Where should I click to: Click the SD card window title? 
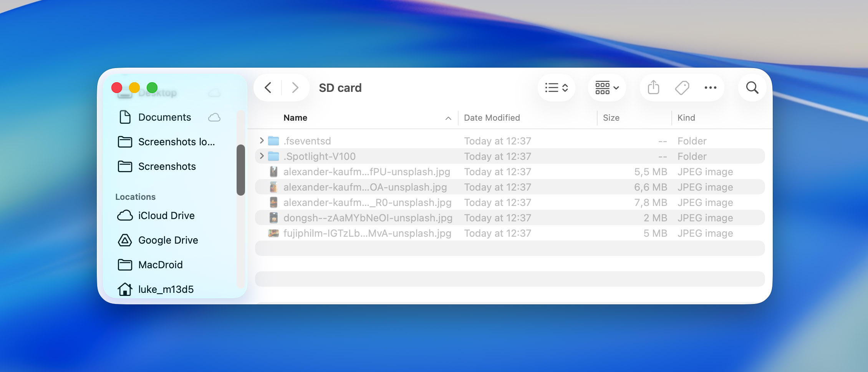coord(340,88)
